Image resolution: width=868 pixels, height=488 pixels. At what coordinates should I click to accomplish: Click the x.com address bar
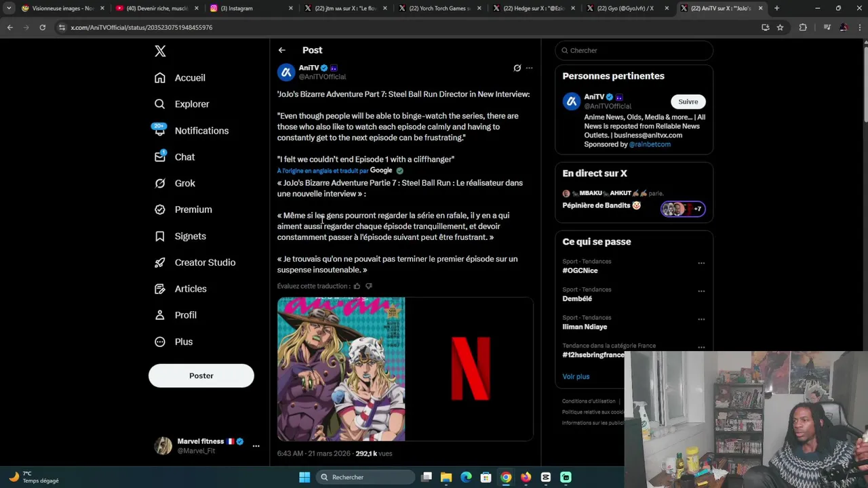[x=407, y=27]
